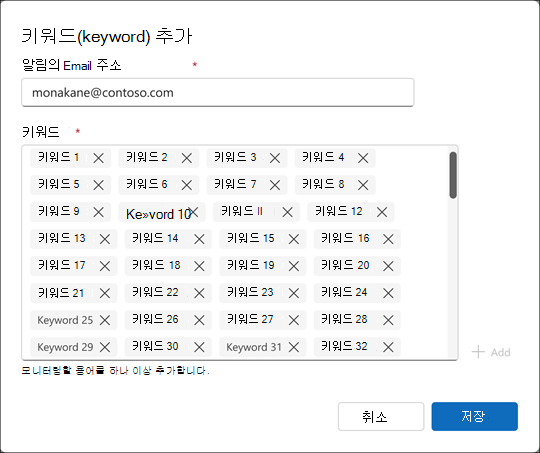Delete the 키워드 18 chip
Screen dimensions: 540x453
click(199, 266)
